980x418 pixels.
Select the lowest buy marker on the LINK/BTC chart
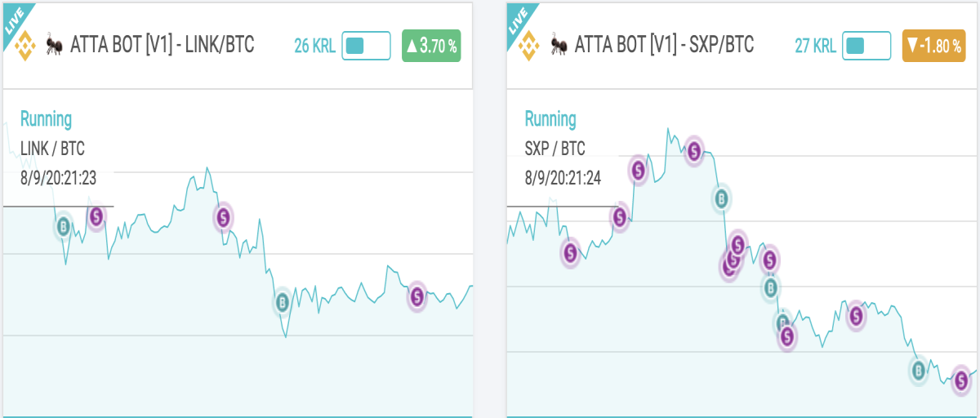(283, 303)
